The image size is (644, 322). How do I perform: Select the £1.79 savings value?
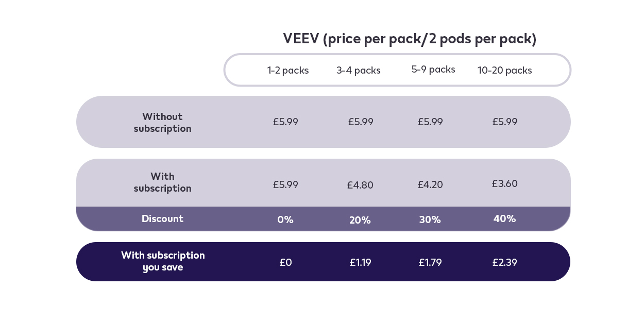pyautogui.click(x=430, y=263)
